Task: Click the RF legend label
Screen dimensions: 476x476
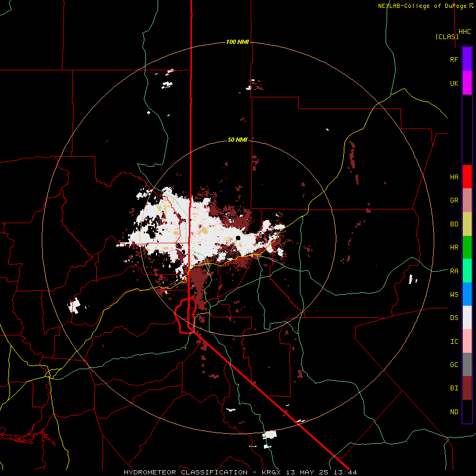Action: click(x=454, y=59)
